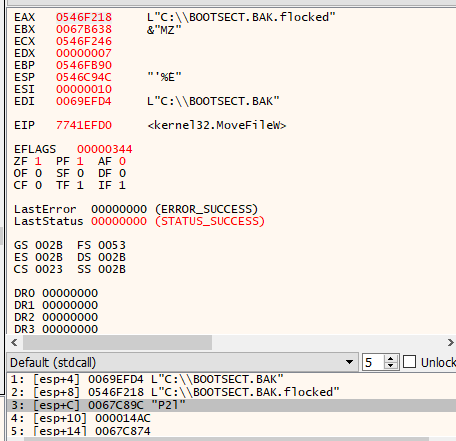
Task: Select the FS segment value 0053
Action: [x=112, y=245]
